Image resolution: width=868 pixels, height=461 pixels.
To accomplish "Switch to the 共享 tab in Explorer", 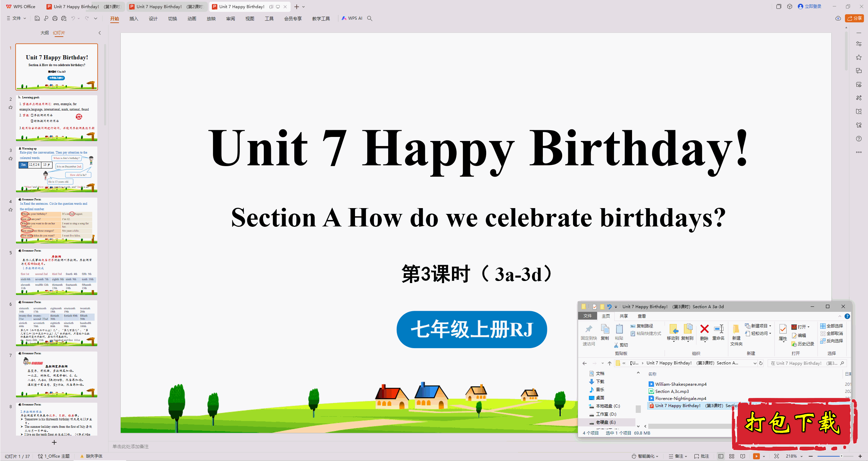I will pyautogui.click(x=624, y=316).
